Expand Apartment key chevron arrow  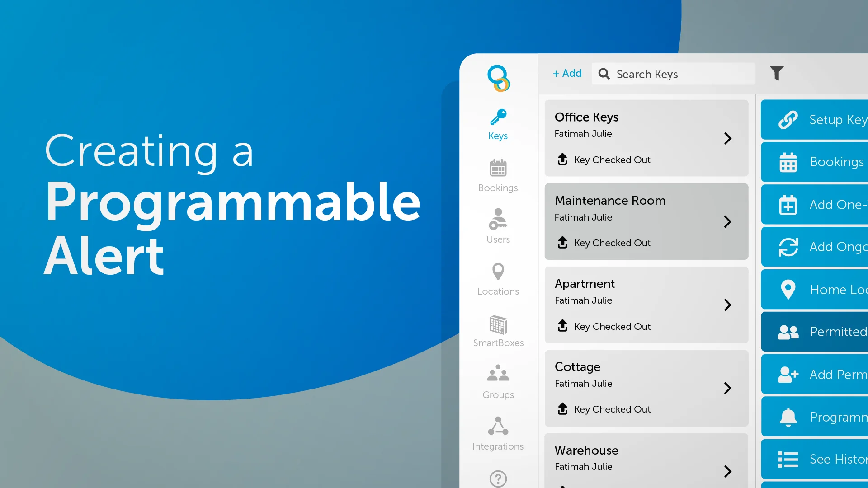point(727,305)
